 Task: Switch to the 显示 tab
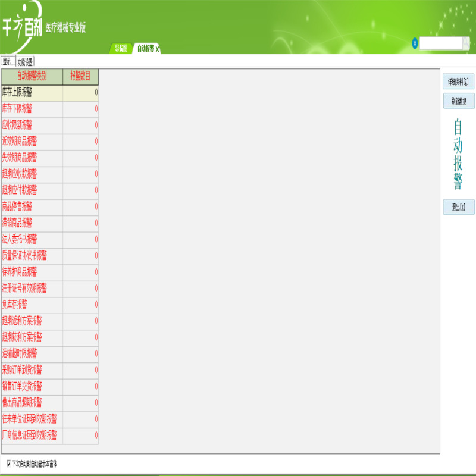tap(8, 59)
